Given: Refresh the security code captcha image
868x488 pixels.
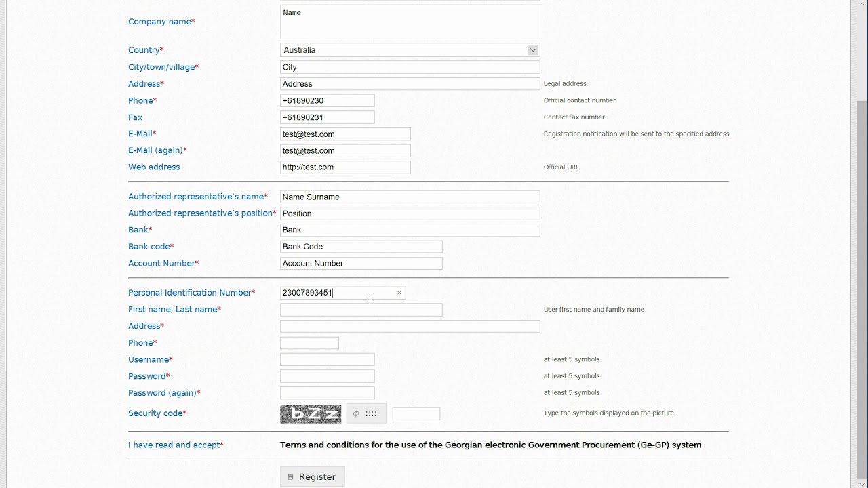Looking at the screenshot, I should coord(366,413).
